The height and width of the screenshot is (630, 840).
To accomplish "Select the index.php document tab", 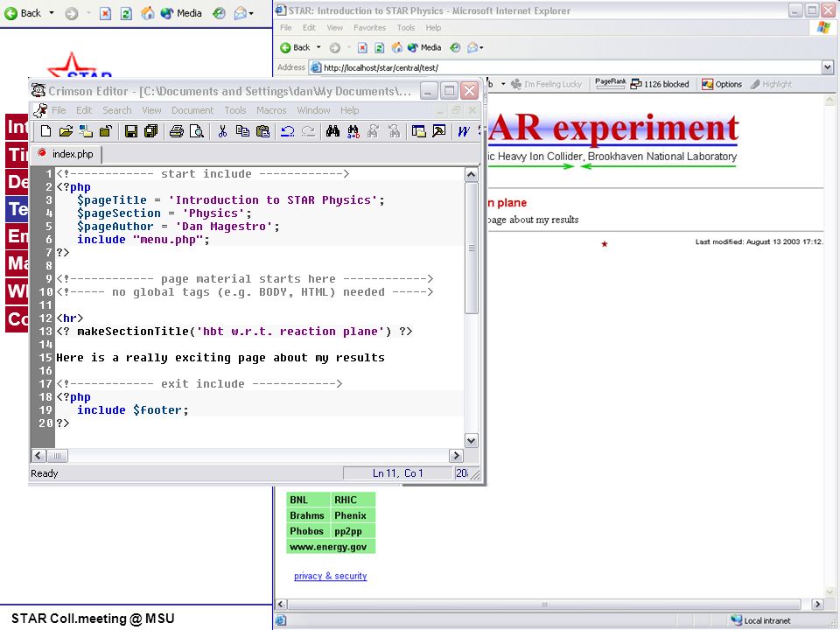I will coord(66,154).
